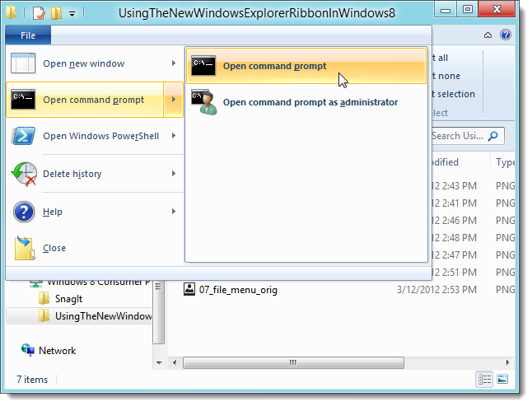Click the horizontal scrollbar thumb

[x=293, y=362]
